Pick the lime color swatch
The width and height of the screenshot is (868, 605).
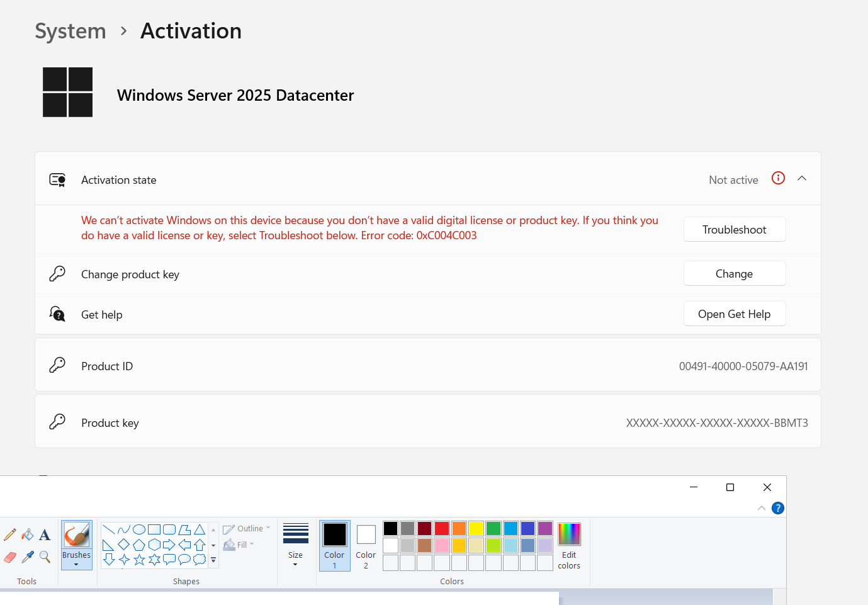coord(493,545)
